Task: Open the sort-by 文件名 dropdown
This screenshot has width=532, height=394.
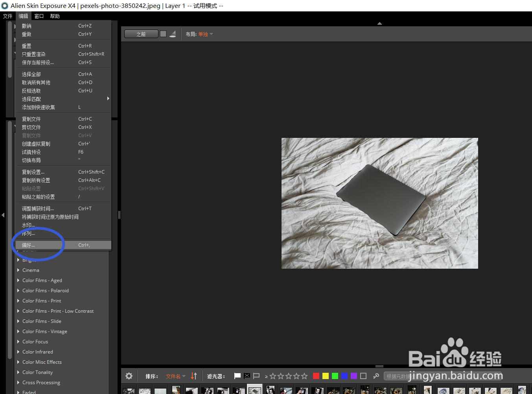Action: [176, 376]
